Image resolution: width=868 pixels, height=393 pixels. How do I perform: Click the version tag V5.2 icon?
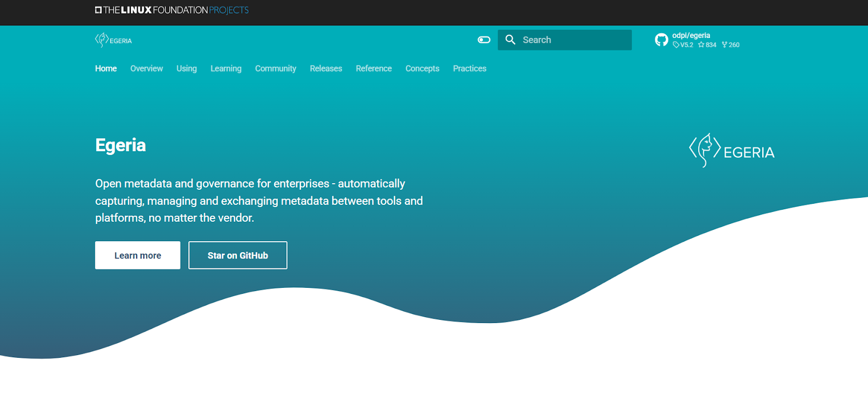coord(676,45)
